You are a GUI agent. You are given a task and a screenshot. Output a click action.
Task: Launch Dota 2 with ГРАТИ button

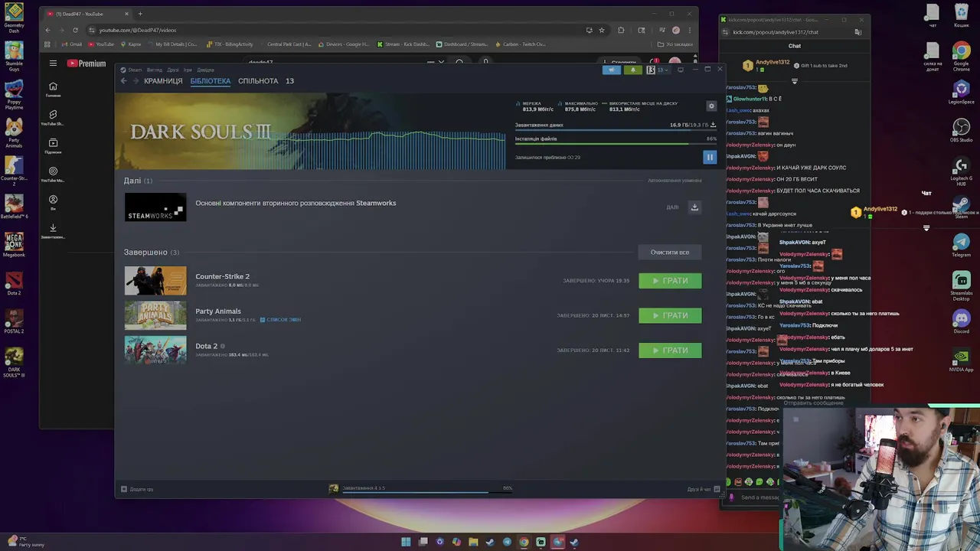point(670,350)
